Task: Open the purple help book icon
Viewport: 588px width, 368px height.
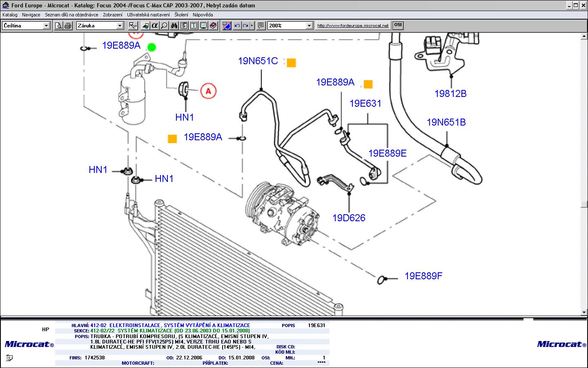Action: (x=213, y=26)
